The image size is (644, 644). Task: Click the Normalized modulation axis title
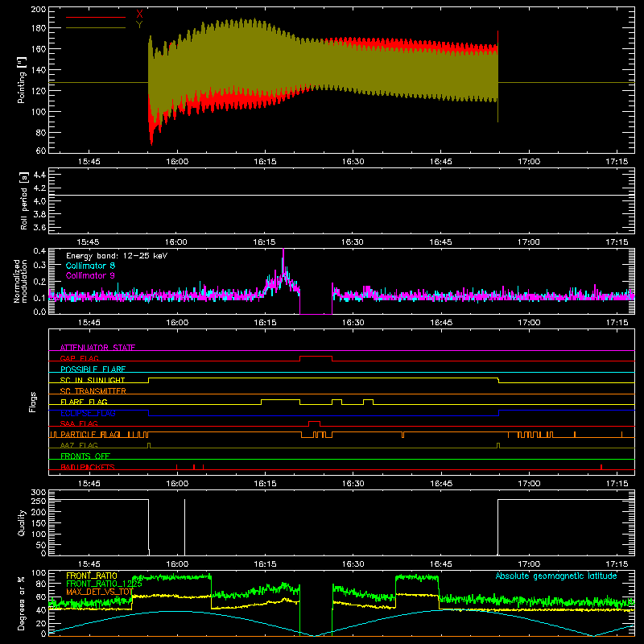[x=20, y=281]
